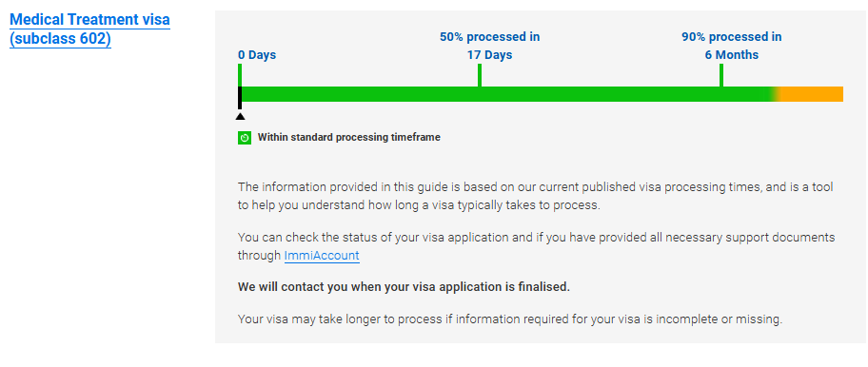Screen dimensions: 868x367
Task: Click the orange end segment of progress bar
Action: (x=812, y=94)
